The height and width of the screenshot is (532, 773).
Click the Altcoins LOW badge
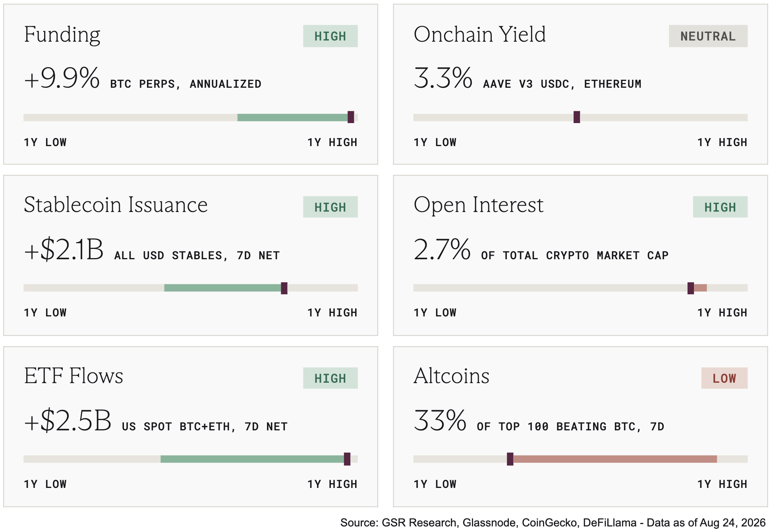pos(724,378)
